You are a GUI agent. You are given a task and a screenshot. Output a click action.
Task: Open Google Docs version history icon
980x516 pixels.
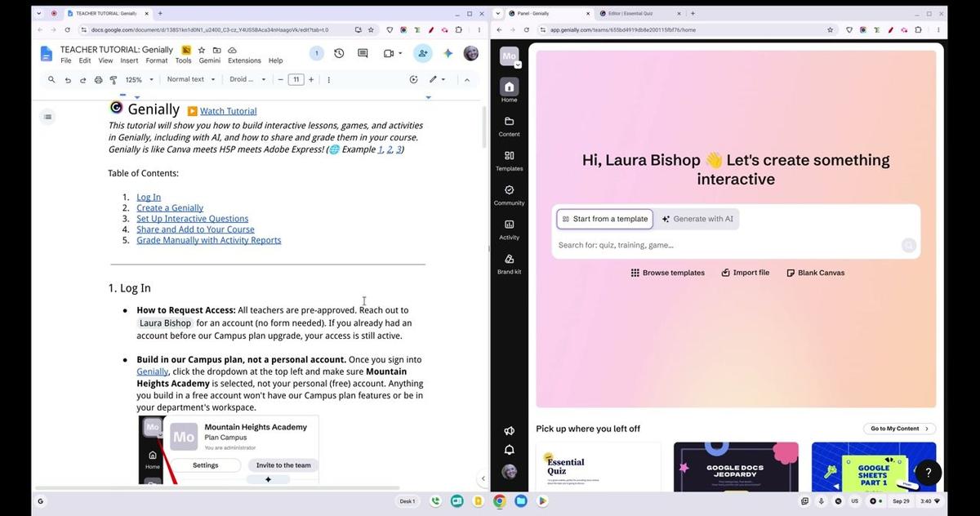pyautogui.click(x=339, y=53)
